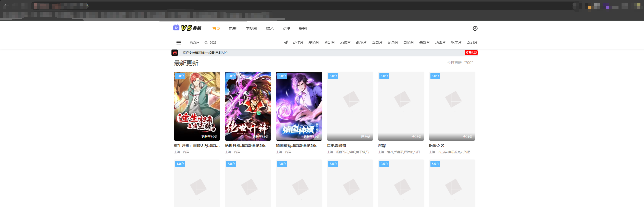Open second-row thumbnail rated 1.0分
This screenshot has width=644, height=207.
click(197, 183)
